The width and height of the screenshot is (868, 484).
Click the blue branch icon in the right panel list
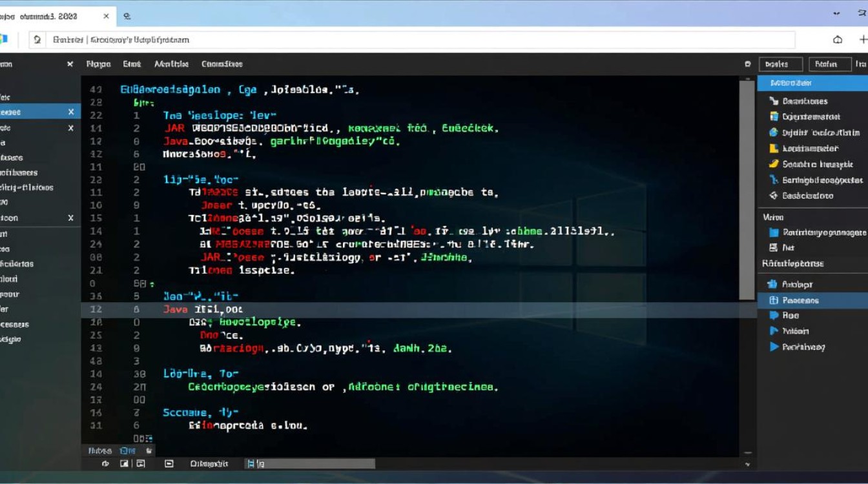point(774,180)
